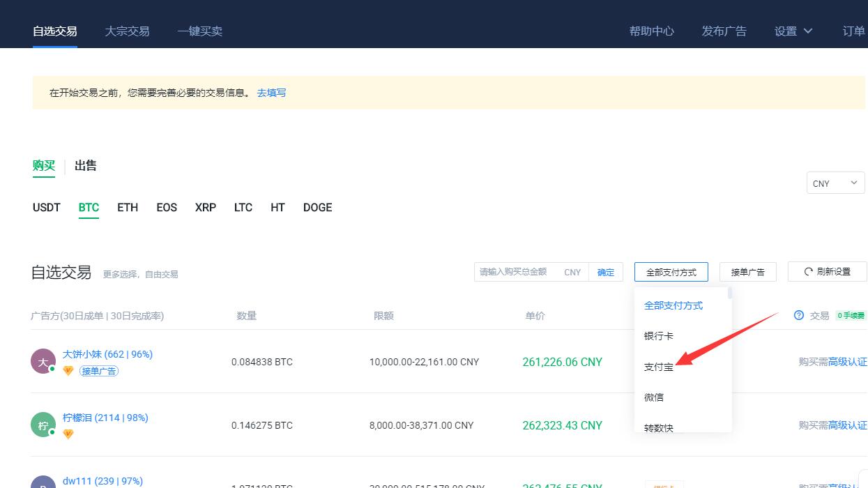Click the question mark help icon beside 交易
The image size is (868, 488).
pyautogui.click(x=798, y=315)
